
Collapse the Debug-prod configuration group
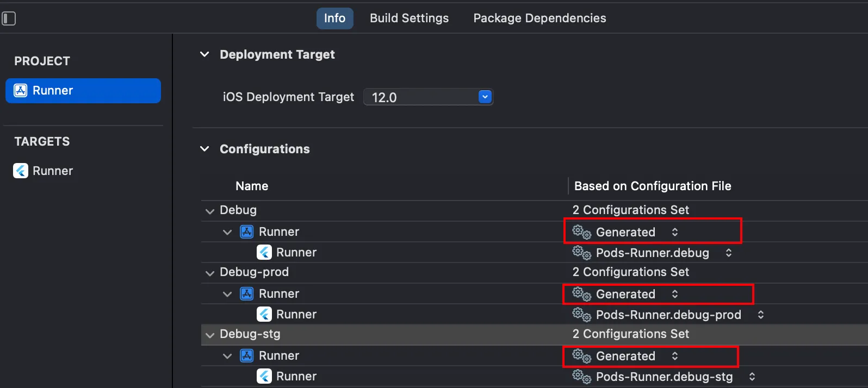210,273
